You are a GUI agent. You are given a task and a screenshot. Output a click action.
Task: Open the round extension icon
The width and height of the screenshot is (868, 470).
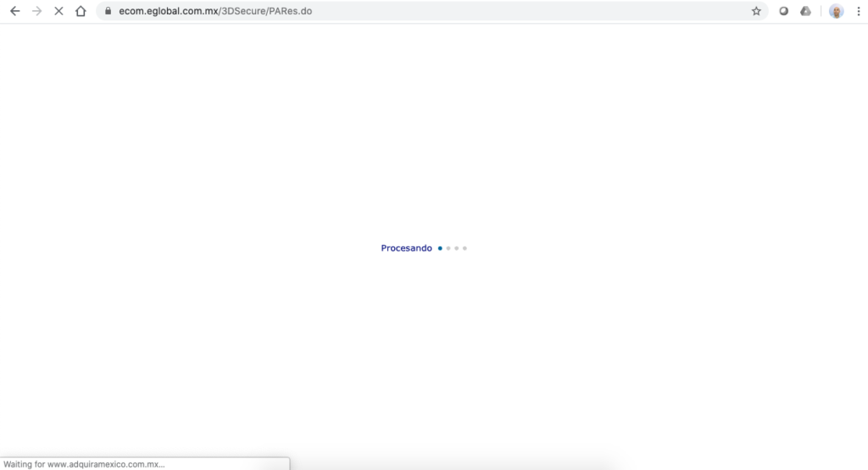click(784, 11)
